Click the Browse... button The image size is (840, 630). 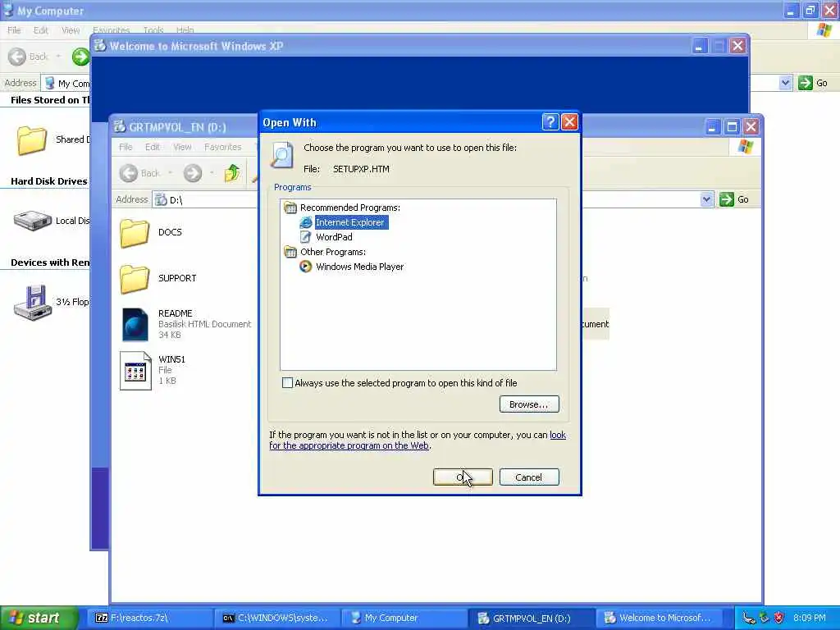[529, 404]
